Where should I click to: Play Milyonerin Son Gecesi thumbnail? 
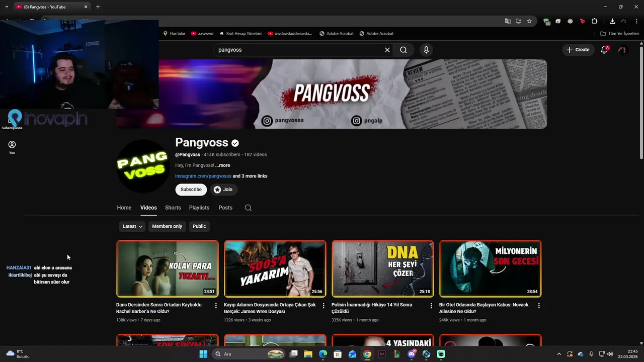(x=491, y=269)
